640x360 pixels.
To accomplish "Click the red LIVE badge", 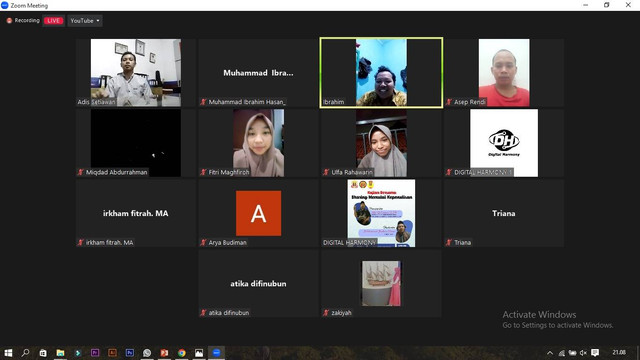I will tap(53, 20).
